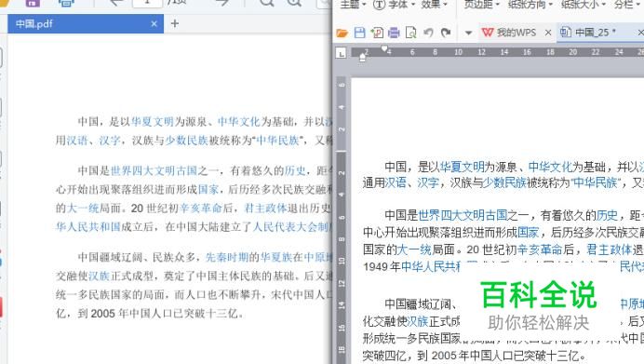Open 汉族 link in the WPS document
Viewport: 644px width, 364px height.
coord(417,321)
